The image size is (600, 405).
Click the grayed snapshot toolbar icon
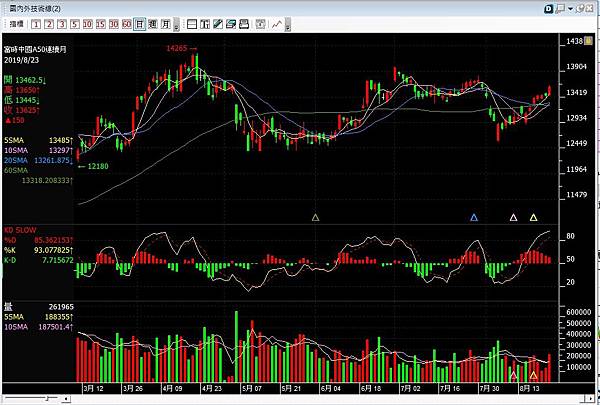point(260,24)
